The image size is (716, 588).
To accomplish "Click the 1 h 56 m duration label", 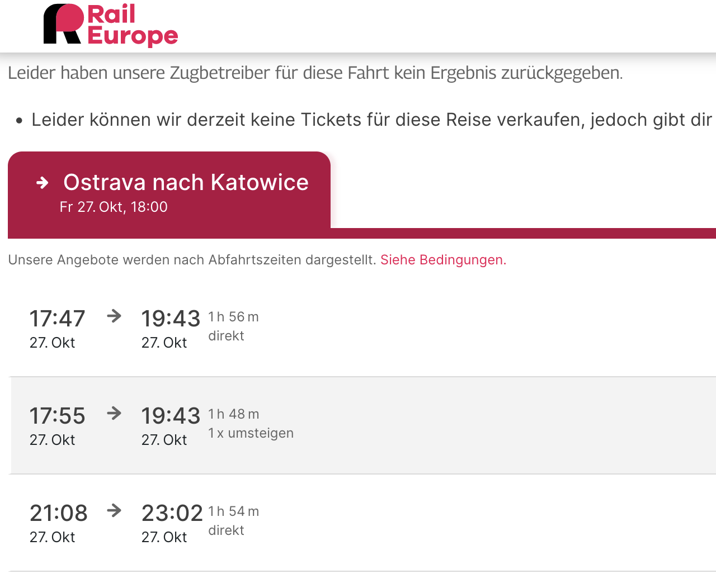I will 233,317.
